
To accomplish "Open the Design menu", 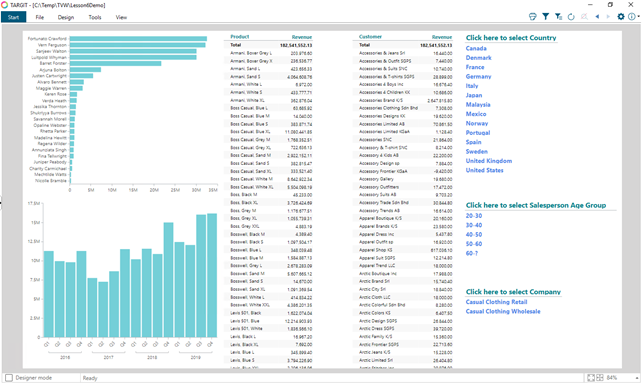I will click(x=66, y=17).
